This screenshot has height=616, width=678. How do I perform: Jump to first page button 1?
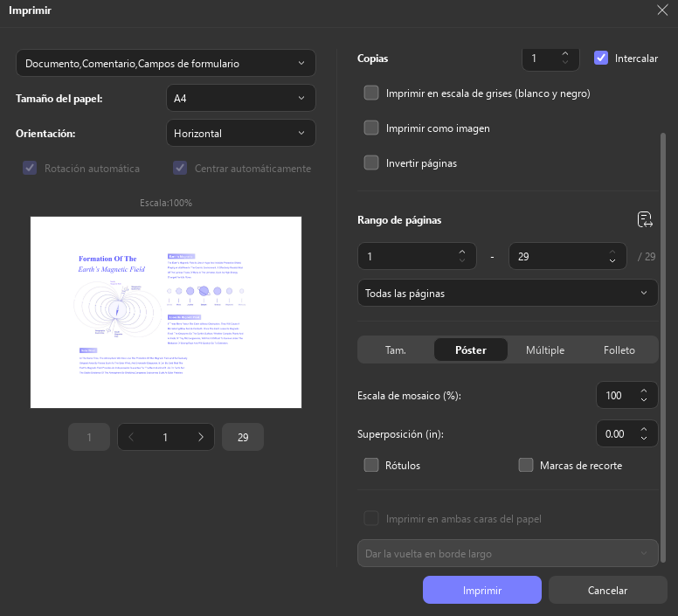tap(89, 437)
